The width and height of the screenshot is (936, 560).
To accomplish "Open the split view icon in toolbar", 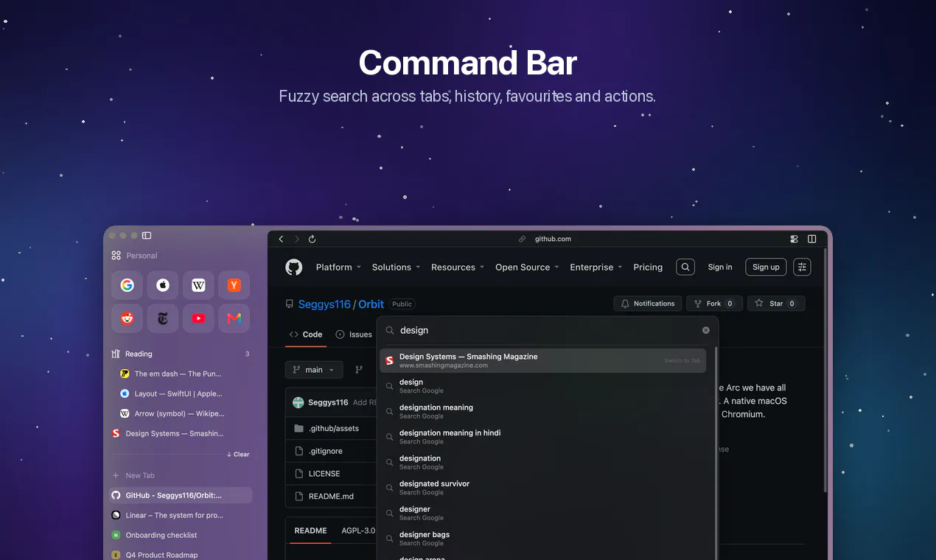I will point(812,239).
